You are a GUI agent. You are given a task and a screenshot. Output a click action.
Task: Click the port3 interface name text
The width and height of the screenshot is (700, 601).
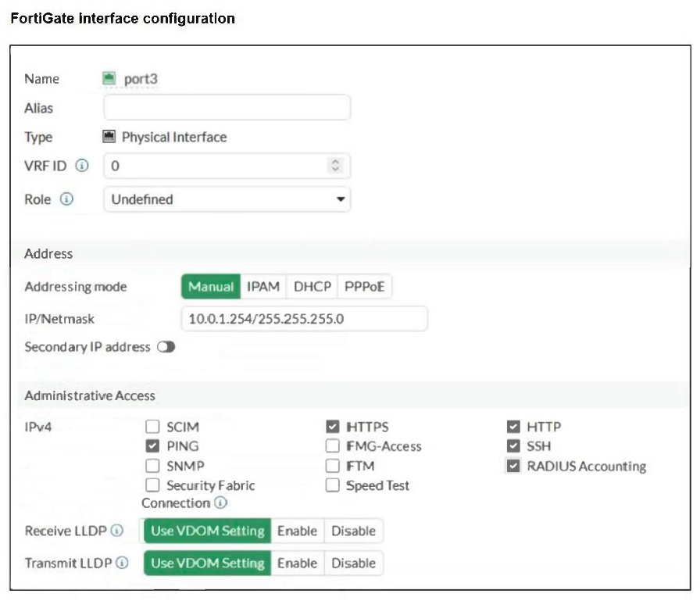tap(141, 79)
